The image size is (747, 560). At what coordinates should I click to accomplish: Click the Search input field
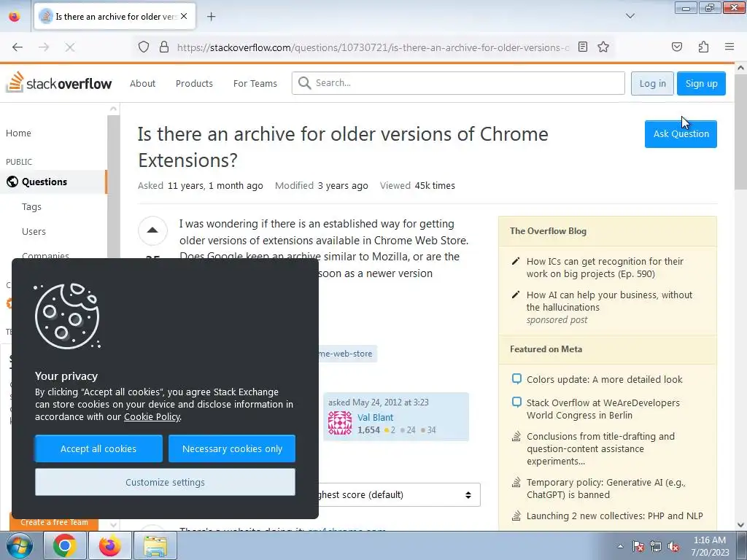point(458,83)
